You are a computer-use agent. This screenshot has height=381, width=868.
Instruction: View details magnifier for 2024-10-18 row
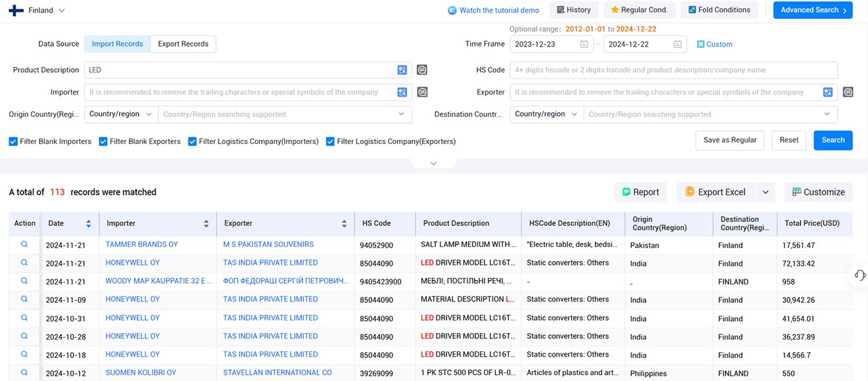point(24,354)
